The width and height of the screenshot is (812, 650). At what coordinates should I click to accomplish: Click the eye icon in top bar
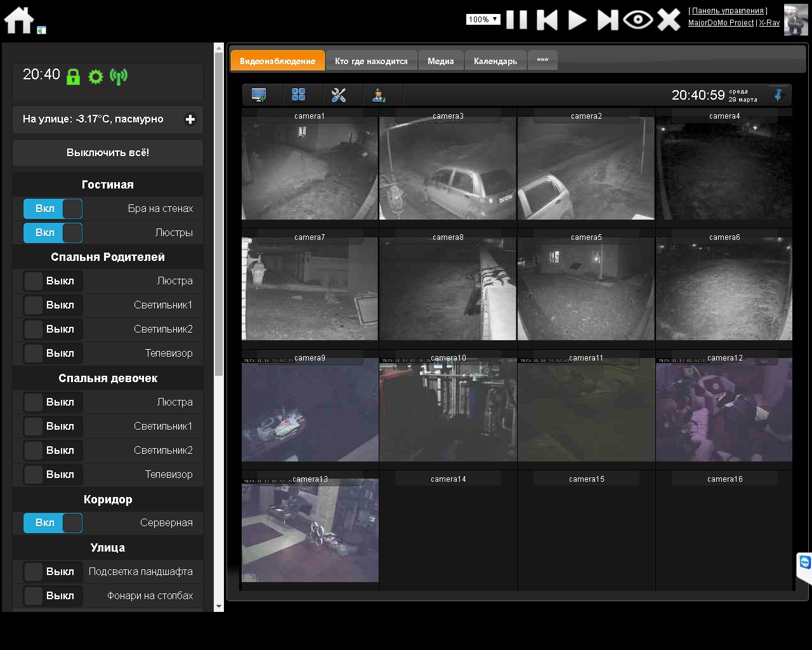point(638,20)
